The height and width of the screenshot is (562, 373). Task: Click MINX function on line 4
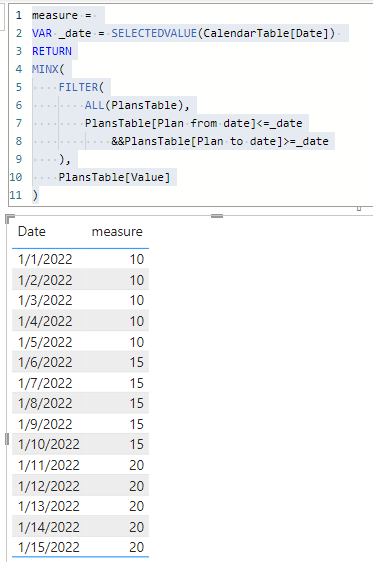(x=45, y=69)
